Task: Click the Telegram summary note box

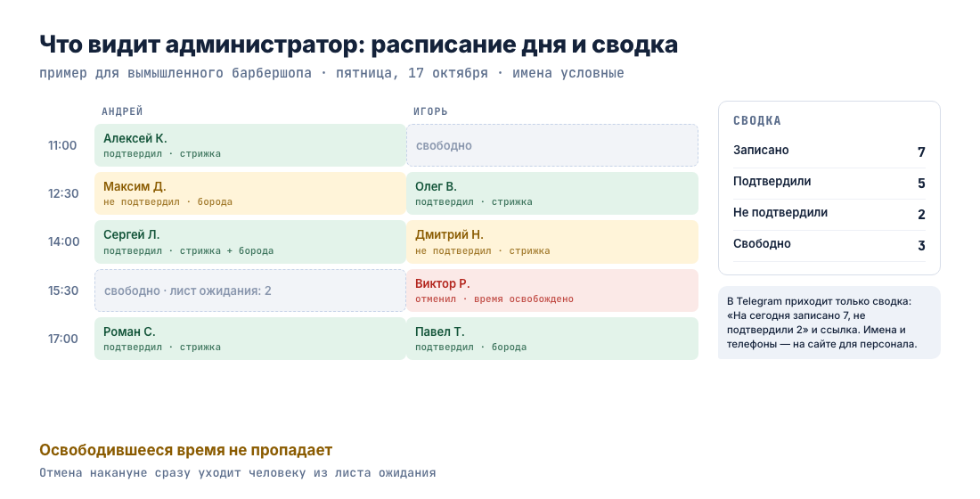Action: click(x=829, y=323)
